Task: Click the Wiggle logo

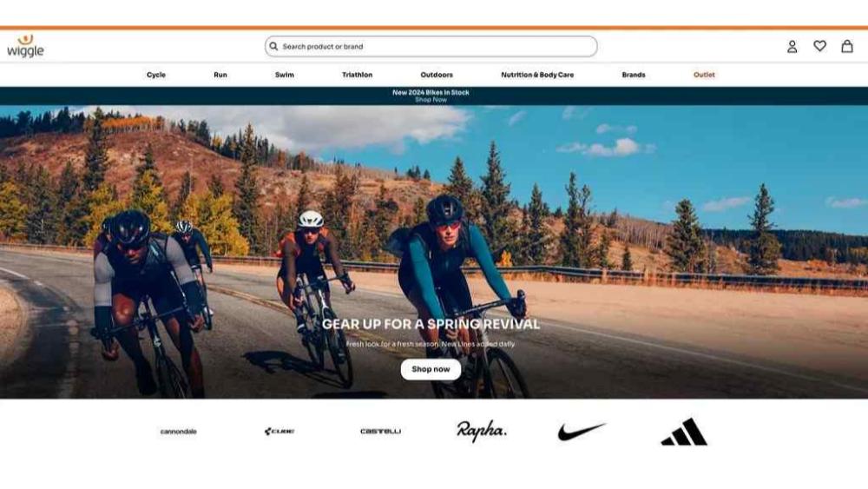Action: point(25,47)
